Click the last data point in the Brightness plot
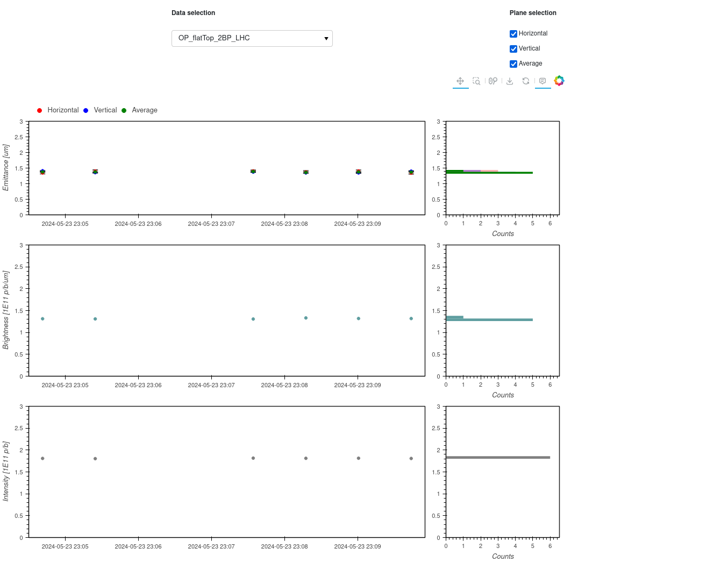Viewport: 728px width, 562px height. 411,318
